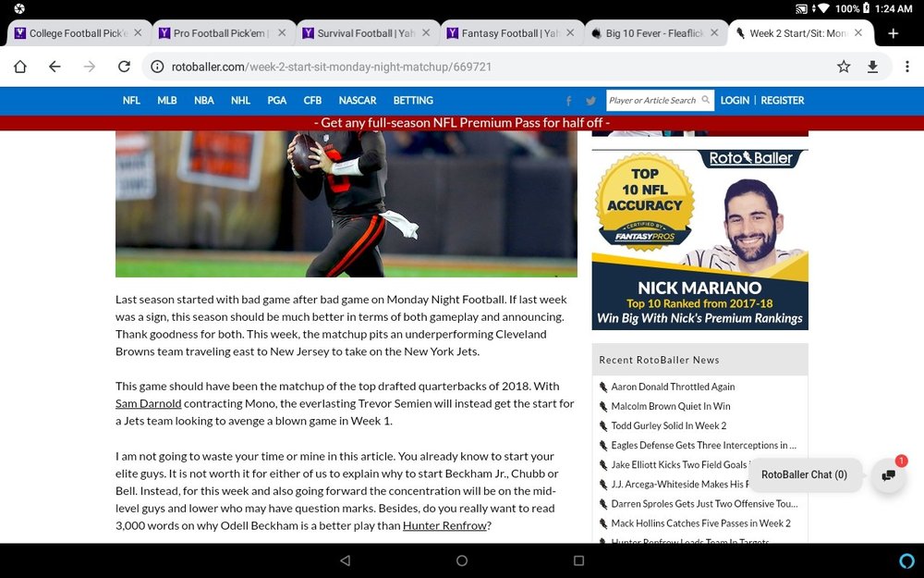Open a new browser tab
924x578 pixels.
tap(894, 33)
